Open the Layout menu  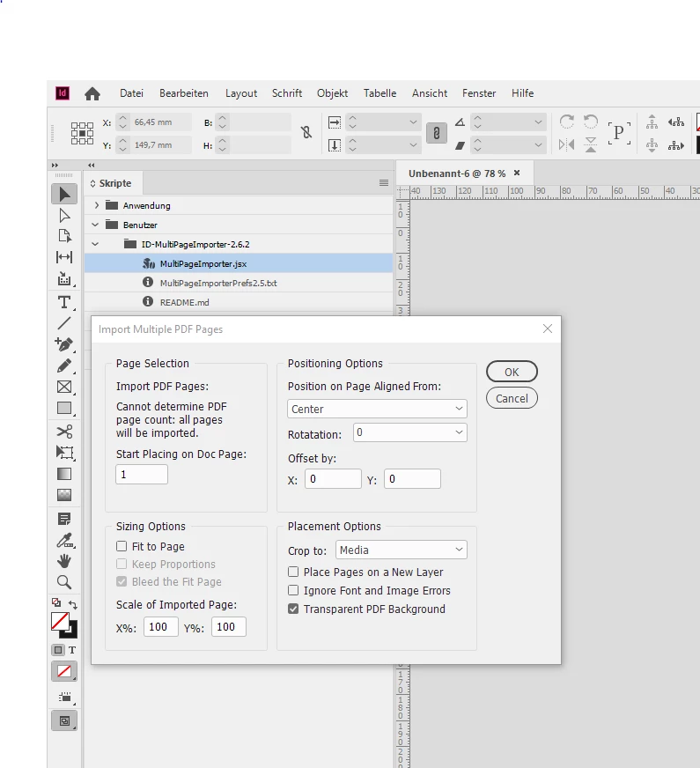tap(241, 93)
